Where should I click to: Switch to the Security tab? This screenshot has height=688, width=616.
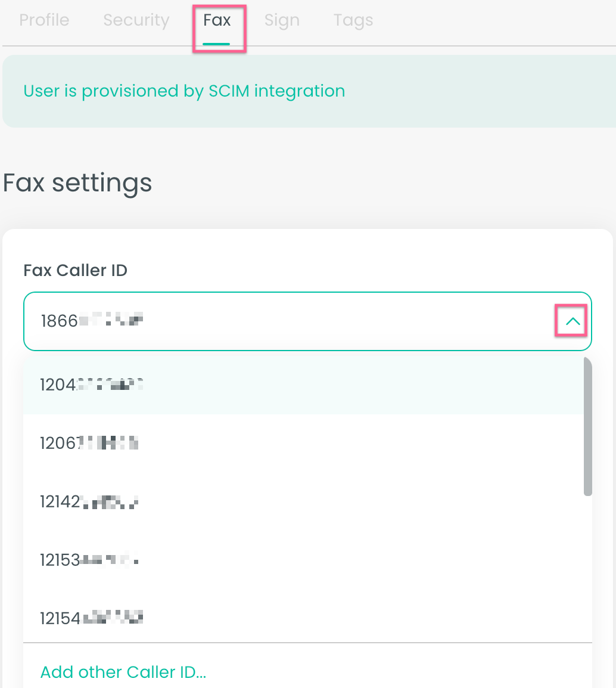click(x=136, y=20)
